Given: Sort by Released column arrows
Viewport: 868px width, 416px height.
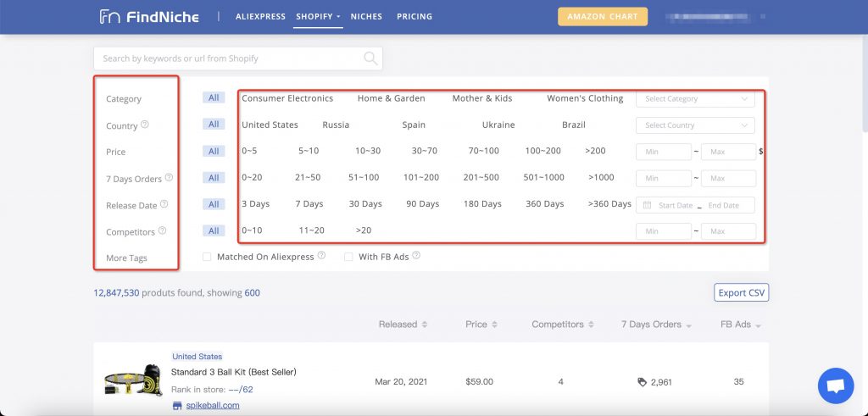Looking at the screenshot, I should [x=425, y=324].
